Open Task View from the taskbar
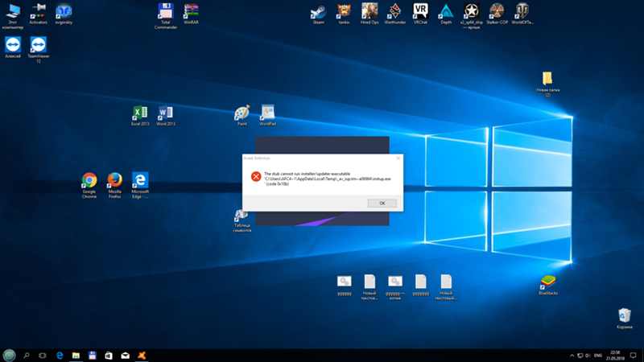The width and height of the screenshot is (644, 362). 43,356
